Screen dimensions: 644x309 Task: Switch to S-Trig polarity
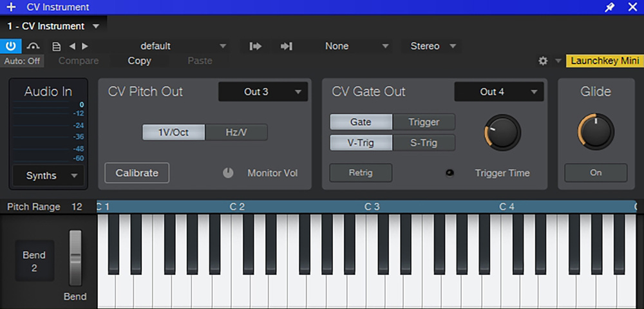click(x=424, y=142)
